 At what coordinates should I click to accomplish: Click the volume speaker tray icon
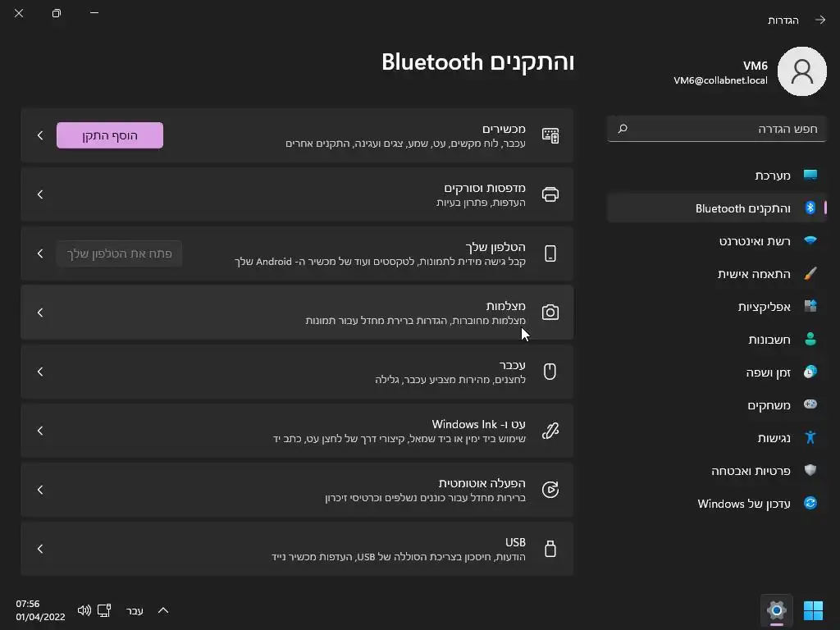[x=84, y=610]
